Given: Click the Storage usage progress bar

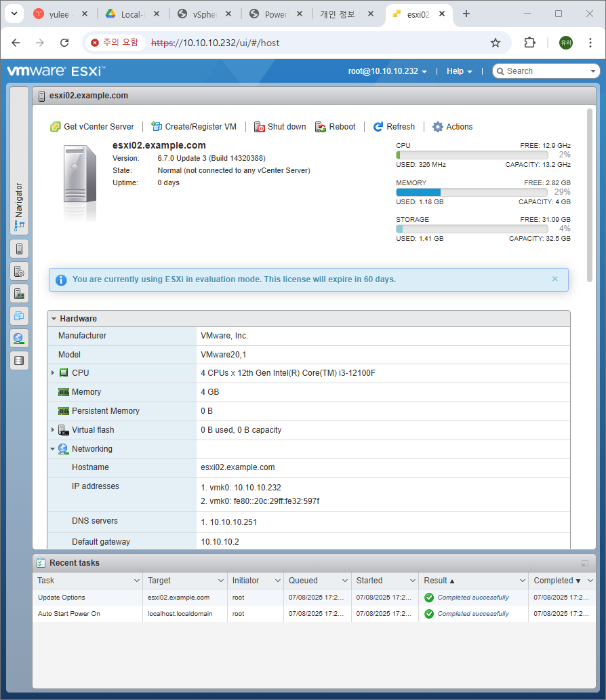Looking at the screenshot, I should (472, 229).
